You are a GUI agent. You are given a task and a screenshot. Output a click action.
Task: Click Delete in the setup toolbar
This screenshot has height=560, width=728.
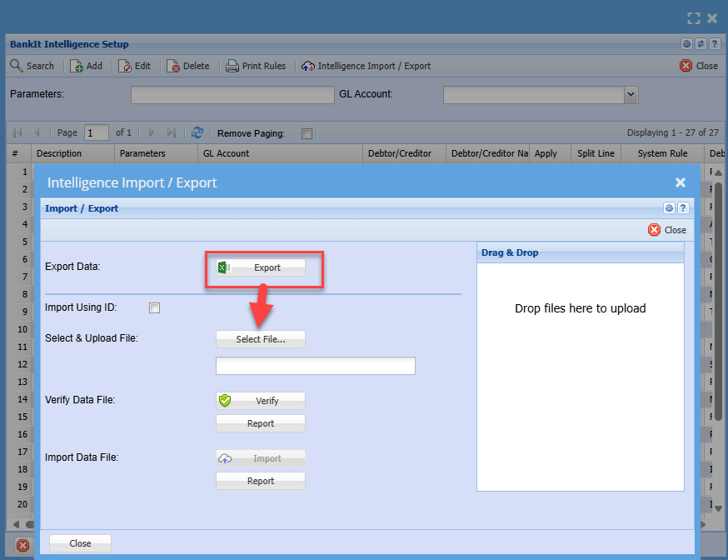pos(188,66)
